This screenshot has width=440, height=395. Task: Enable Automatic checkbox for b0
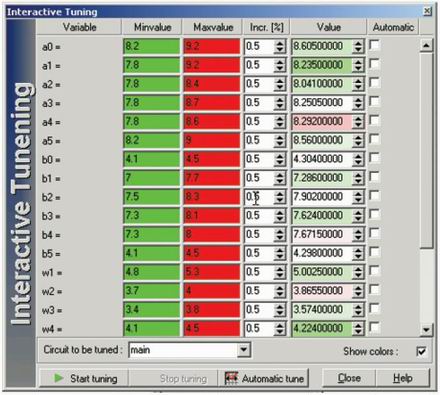[x=375, y=158]
